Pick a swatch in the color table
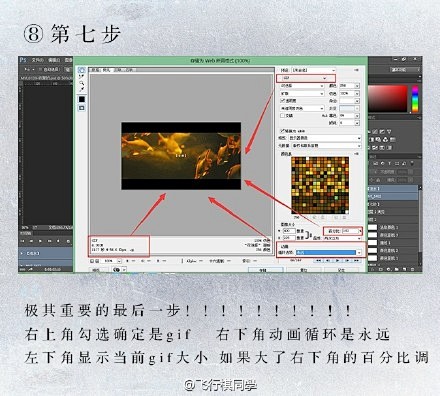440x396 pixels. [x=320, y=185]
